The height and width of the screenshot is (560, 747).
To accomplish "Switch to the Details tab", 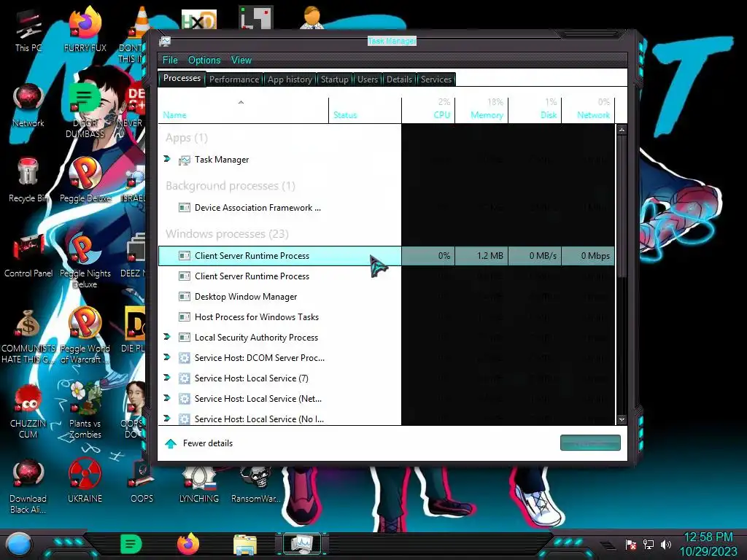I will tap(399, 79).
